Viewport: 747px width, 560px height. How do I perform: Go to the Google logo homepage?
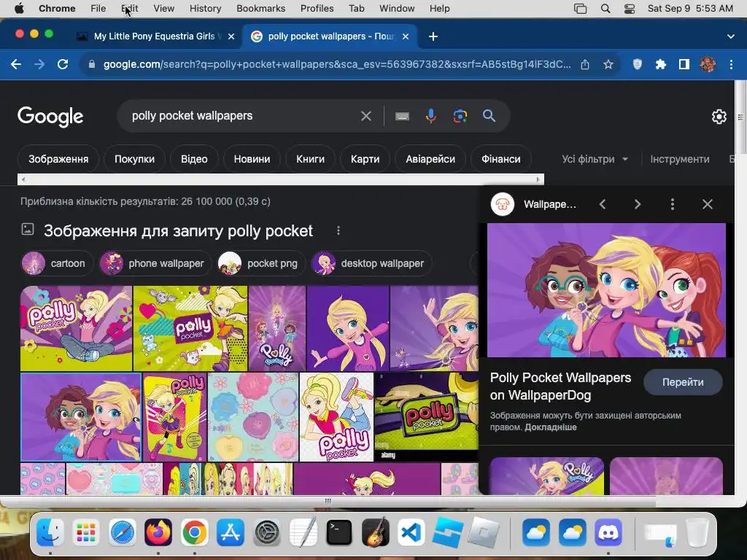point(50,117)
